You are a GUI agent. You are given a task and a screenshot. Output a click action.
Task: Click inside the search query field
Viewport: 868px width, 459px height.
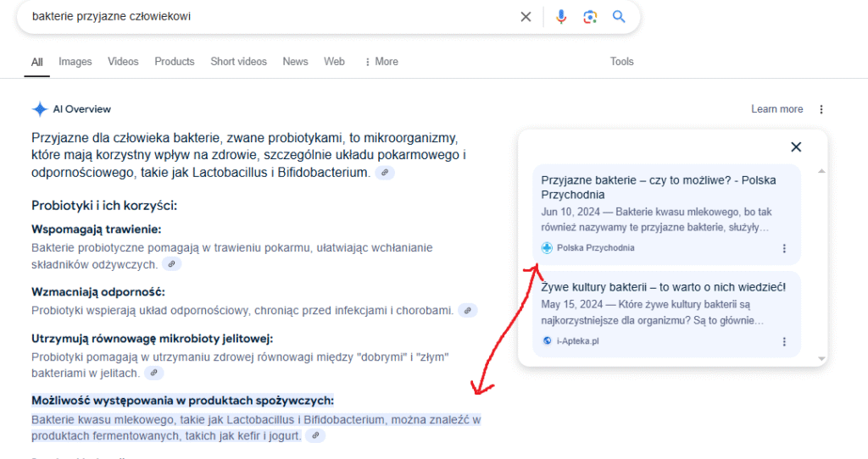coord(254,17)
